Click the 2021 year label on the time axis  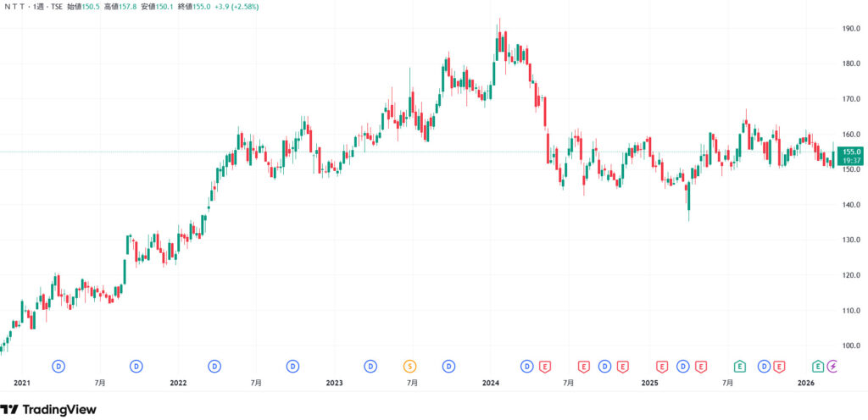tap(22, 384)
